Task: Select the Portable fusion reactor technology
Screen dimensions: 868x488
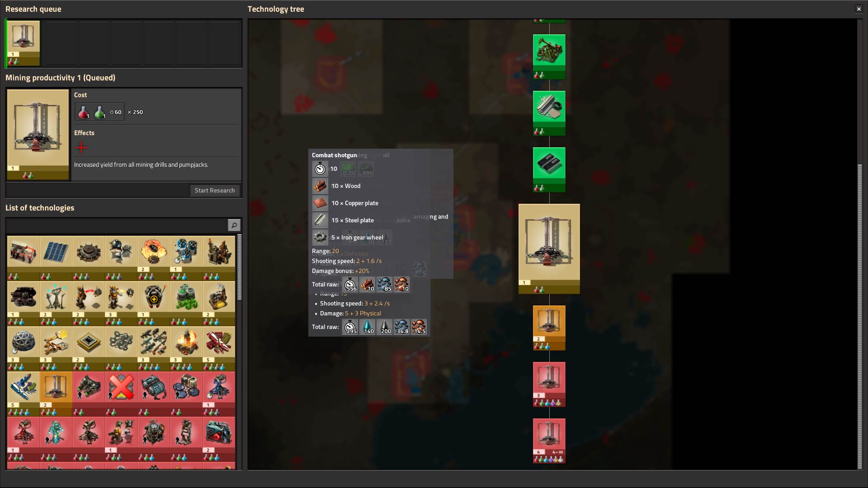Action: pyautogui.click(x=154, y=438)
